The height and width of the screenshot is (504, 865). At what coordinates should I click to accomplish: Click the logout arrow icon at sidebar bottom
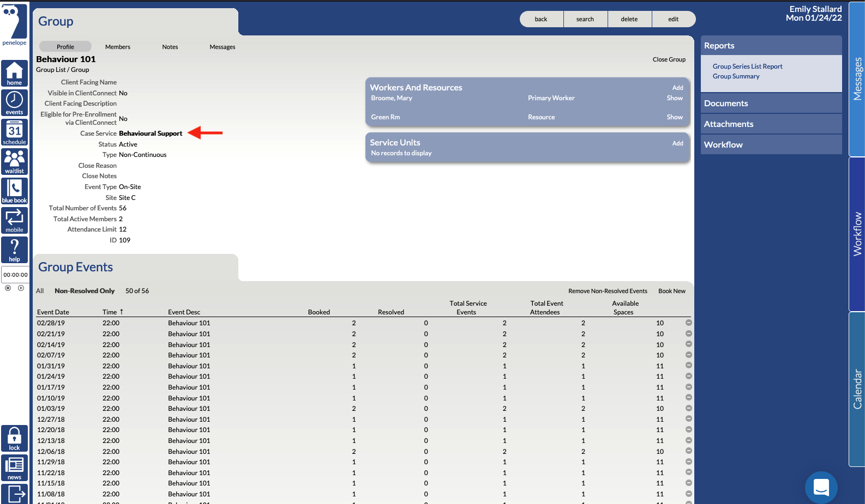[x=14, y=494]
